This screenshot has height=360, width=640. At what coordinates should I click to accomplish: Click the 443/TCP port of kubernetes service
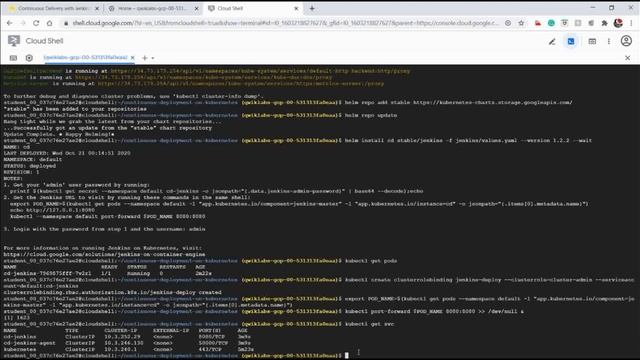coord(210,349)
